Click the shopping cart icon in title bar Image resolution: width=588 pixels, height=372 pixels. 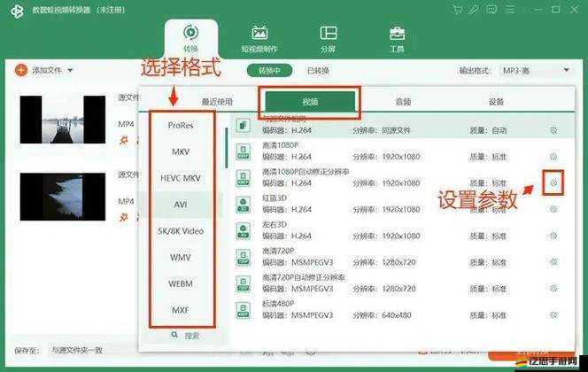click(x=457, y=9)
